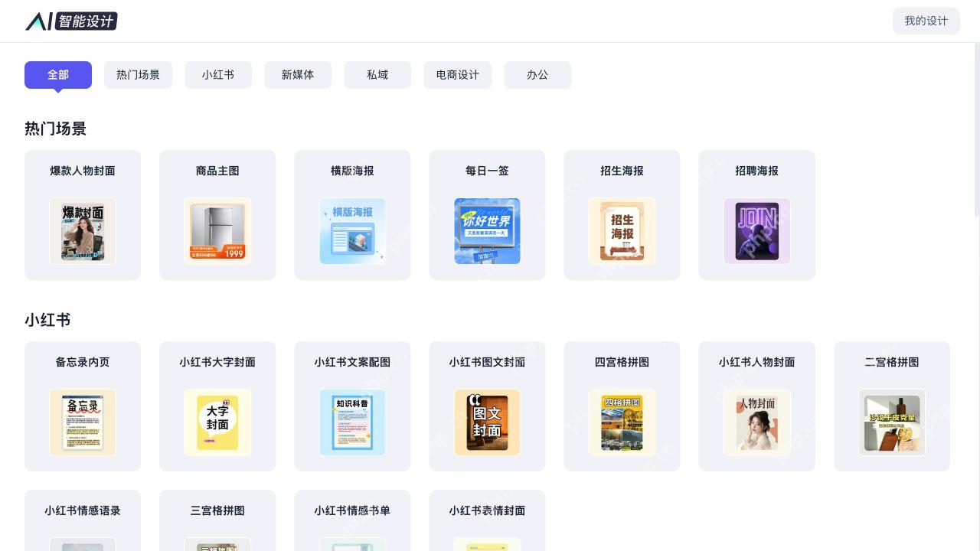
Task: Switch to 热门场景 tab
Action: (138, 75)
